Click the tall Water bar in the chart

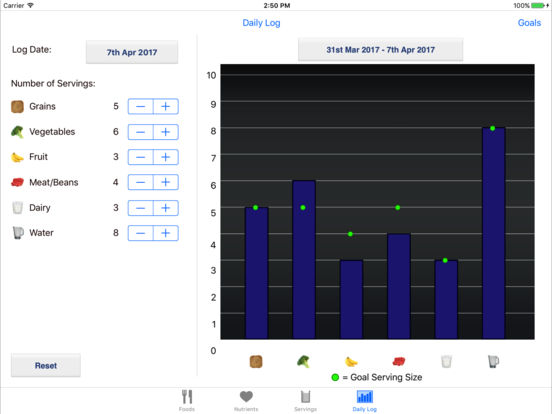(494, 233)
